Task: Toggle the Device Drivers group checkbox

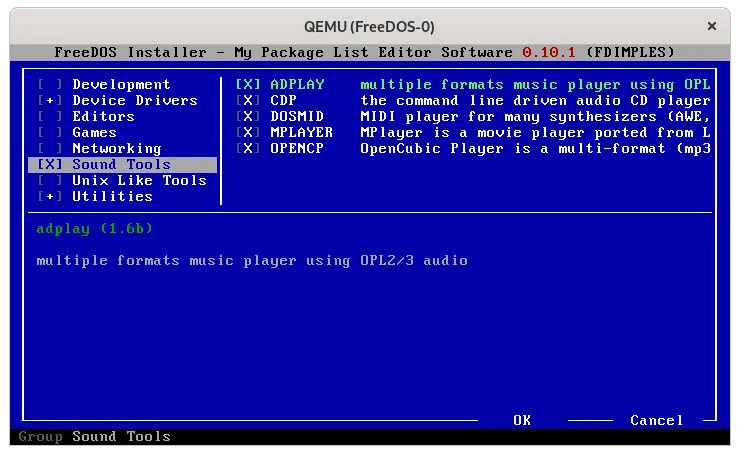Action: [x=49, y=101]
